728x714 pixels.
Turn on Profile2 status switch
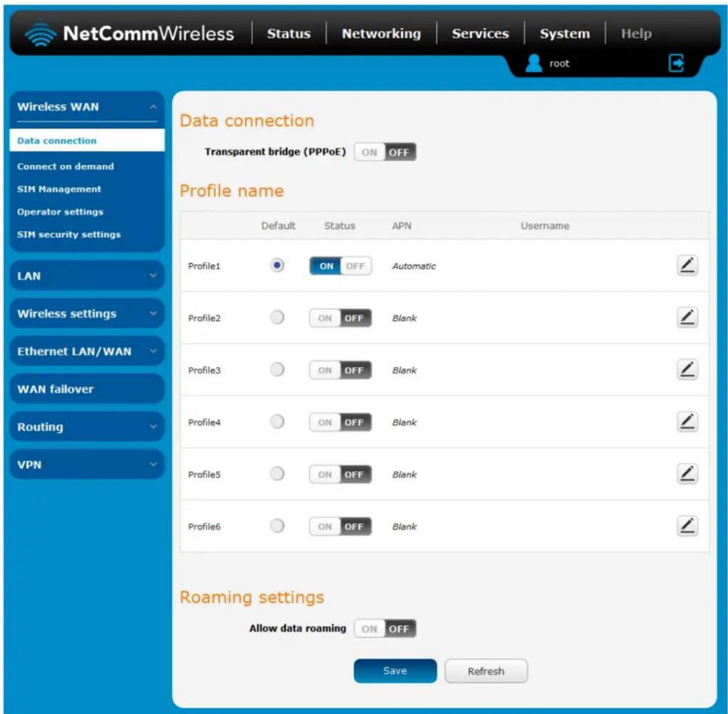point(340,318)
